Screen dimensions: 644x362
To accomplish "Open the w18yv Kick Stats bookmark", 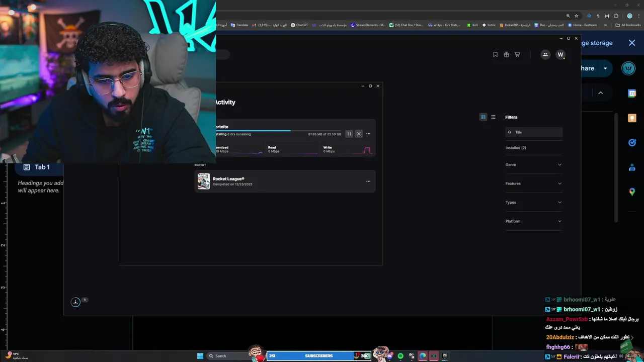I will click(444, 25).
